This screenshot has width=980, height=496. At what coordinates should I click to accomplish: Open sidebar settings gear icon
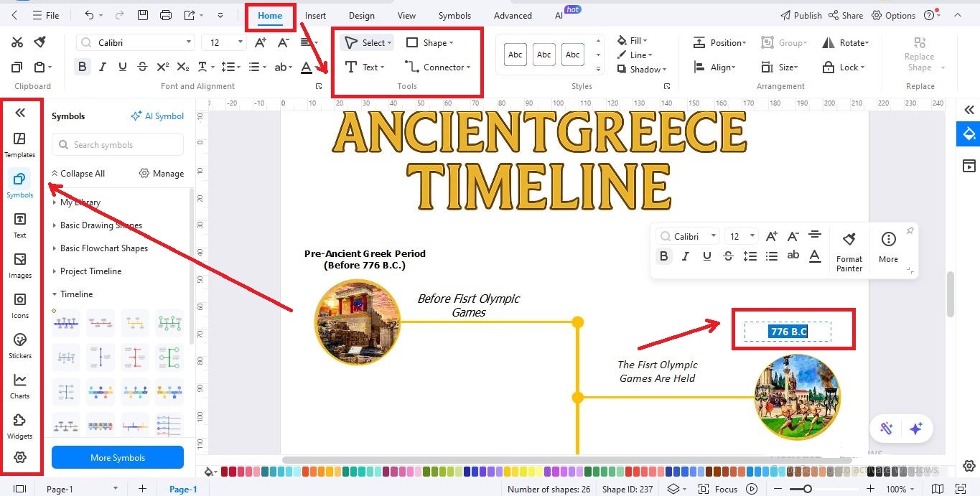click(20, 457)
